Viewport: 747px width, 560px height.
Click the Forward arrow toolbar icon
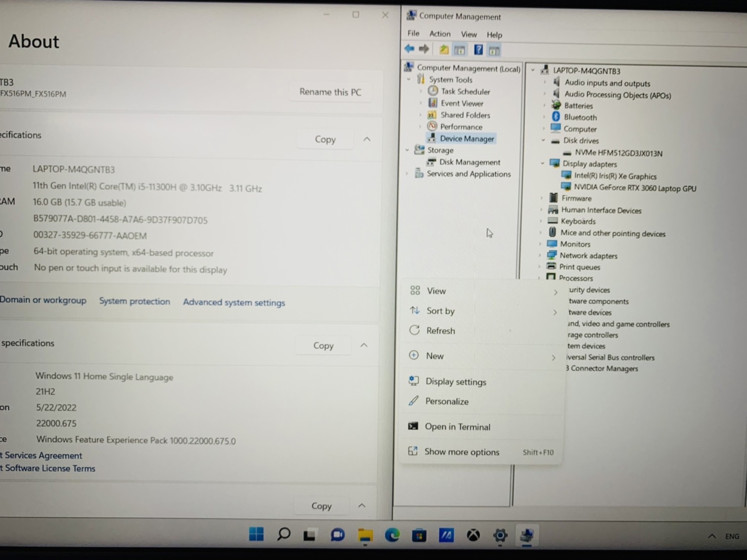coord(424,49)
